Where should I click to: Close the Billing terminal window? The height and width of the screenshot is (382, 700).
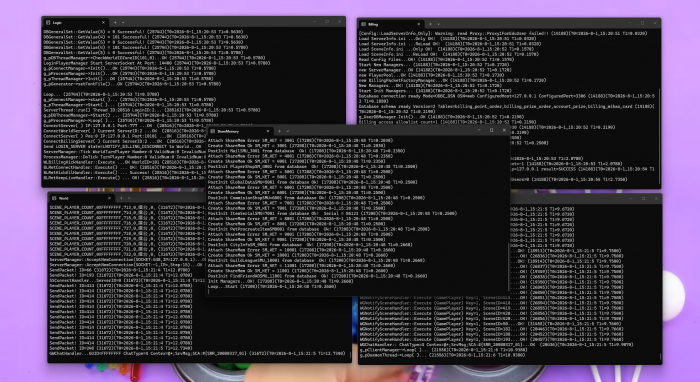(x=655, y=23)
